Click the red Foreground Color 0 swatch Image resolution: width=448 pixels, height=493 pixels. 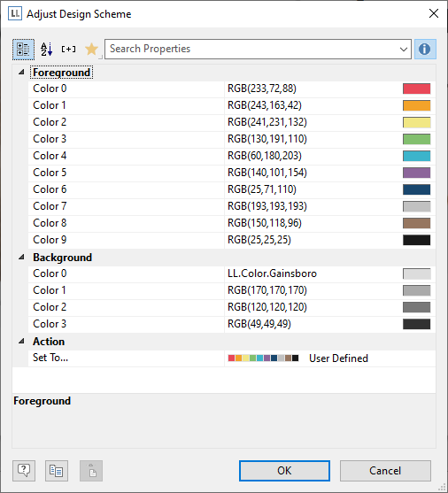(416, 89)
